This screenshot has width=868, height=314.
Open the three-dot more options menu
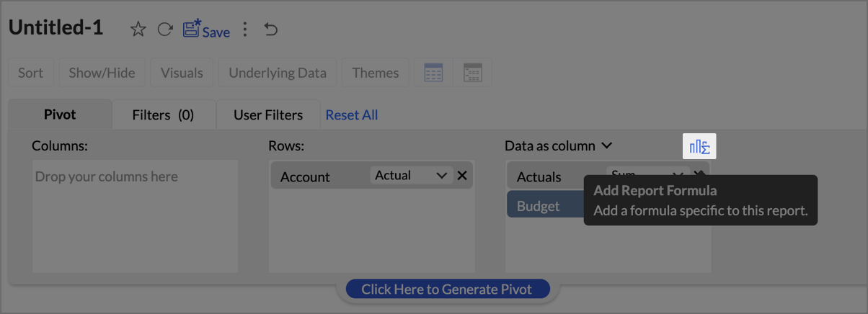tap(245, 30)
